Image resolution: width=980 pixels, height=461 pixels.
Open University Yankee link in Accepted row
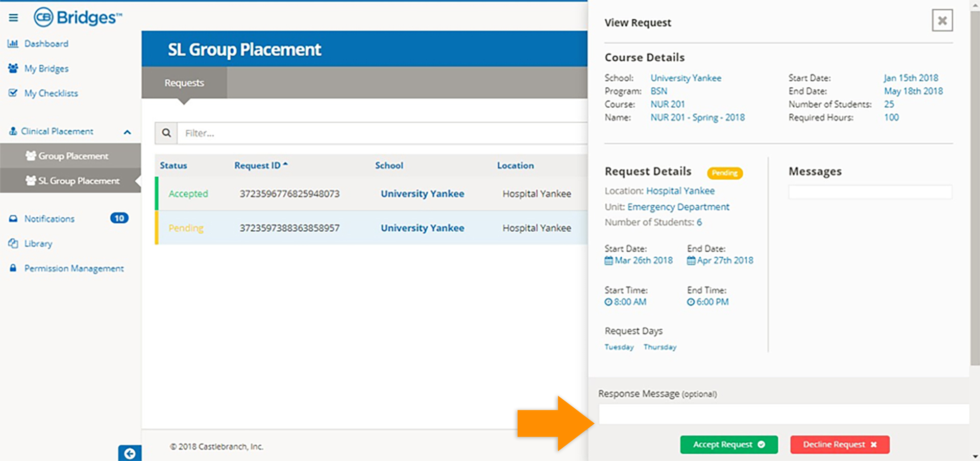423,194
